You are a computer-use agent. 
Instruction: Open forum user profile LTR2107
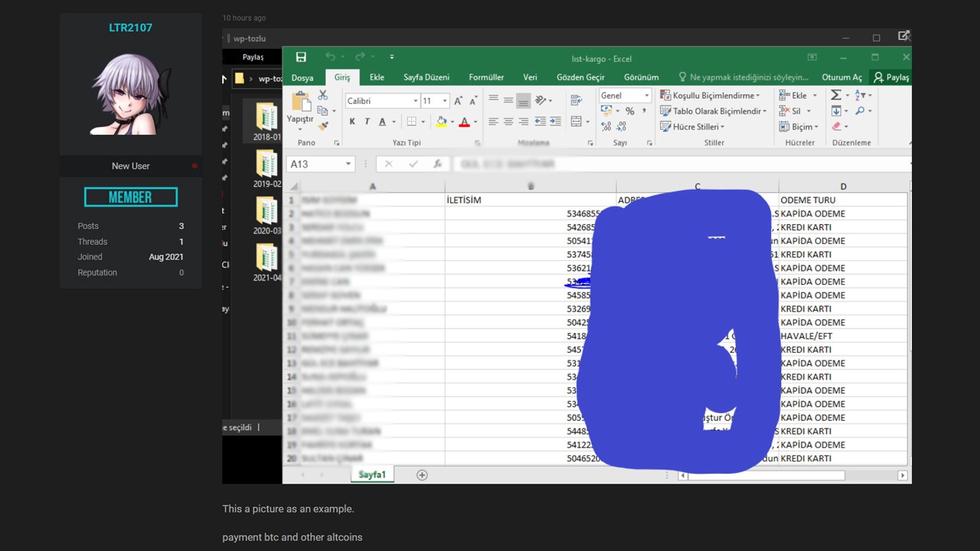[x=130, y=28]
